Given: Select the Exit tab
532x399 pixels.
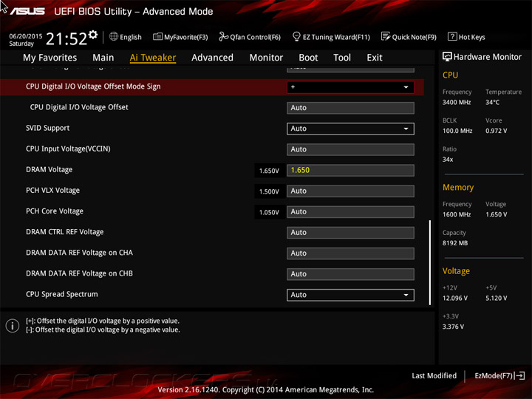Looking at the screenshot, I should (x=375, y=58).
